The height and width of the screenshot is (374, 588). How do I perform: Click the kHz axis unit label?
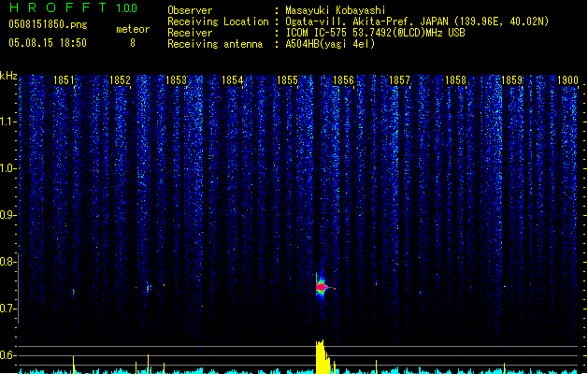[8, 76]
